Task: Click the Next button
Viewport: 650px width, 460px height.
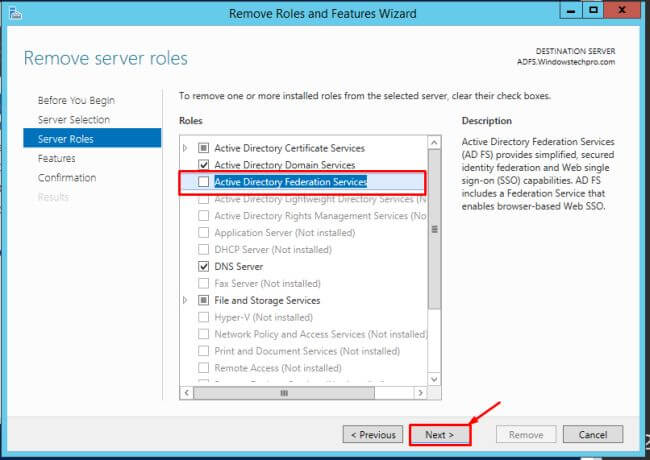Action: point(440,435)
